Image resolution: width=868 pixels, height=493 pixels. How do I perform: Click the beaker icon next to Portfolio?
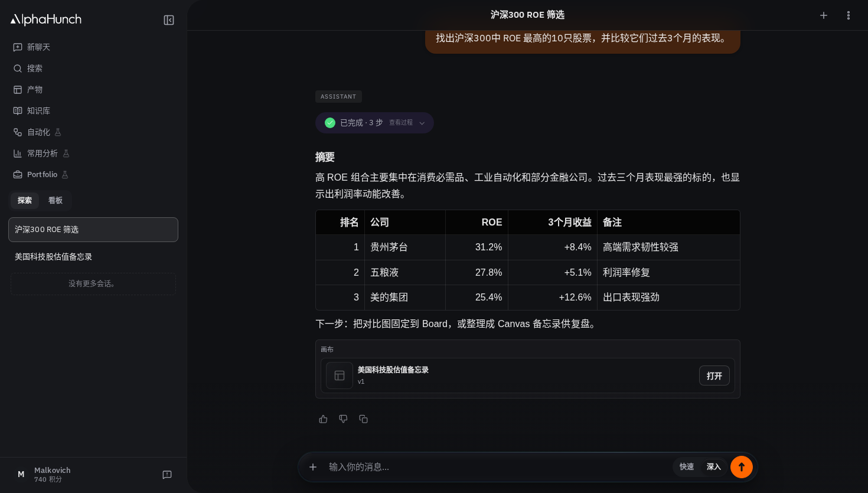point(65,175)
